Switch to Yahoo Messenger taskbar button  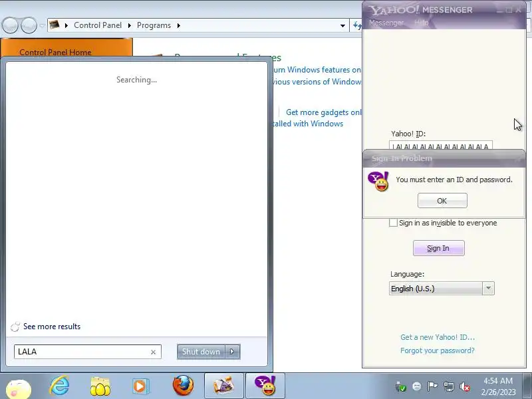pyautogui.click(x=265, y=386)
